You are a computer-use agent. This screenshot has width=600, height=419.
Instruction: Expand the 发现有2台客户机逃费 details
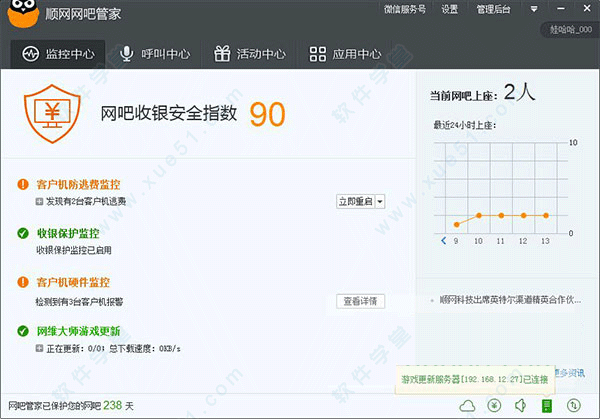39,201
